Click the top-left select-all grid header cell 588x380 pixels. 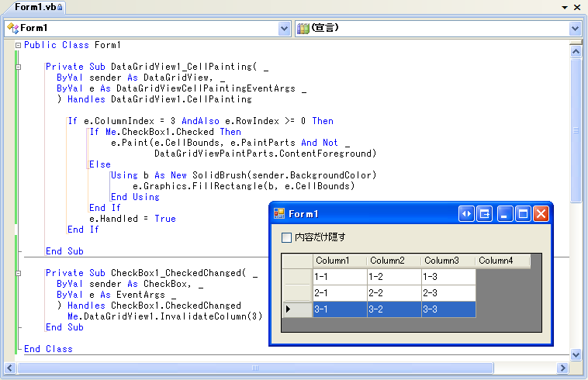[x=297, y=261]
